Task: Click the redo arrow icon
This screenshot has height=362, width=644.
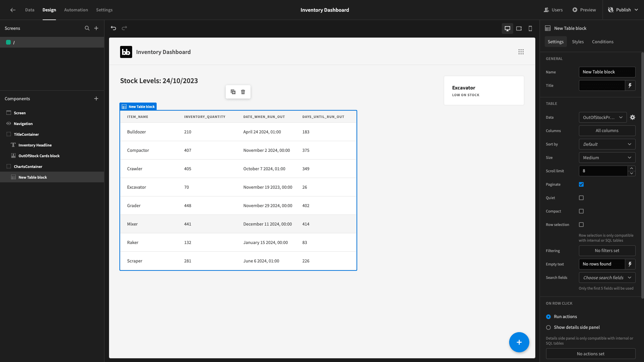Action: (x=124, y=28)
